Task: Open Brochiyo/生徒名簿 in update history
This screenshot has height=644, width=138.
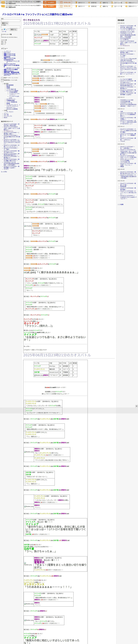Action: [x=125, y=38]
